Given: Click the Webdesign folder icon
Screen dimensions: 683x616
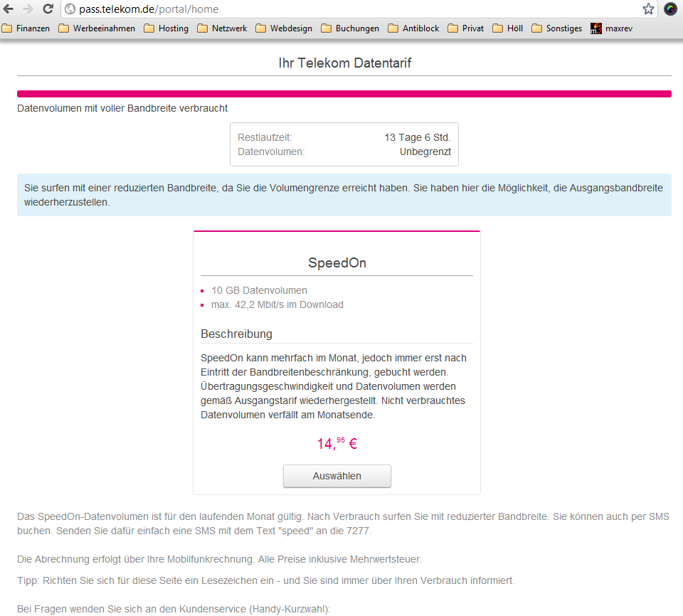Looking at the screenshot, I should (260, 28).
